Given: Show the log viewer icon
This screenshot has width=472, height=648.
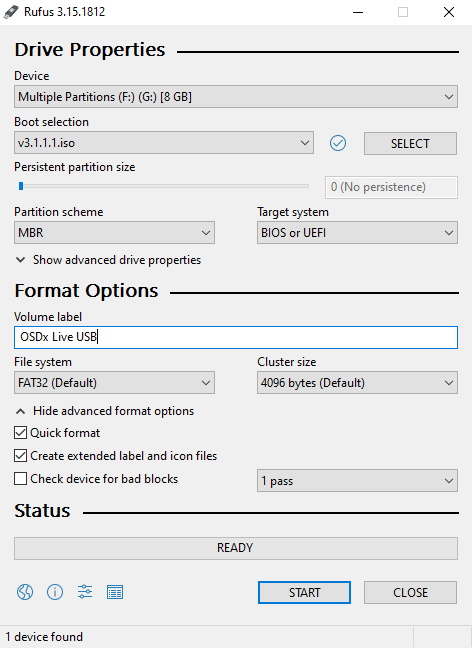Looking at the screenshot, I should pos(115,592).
